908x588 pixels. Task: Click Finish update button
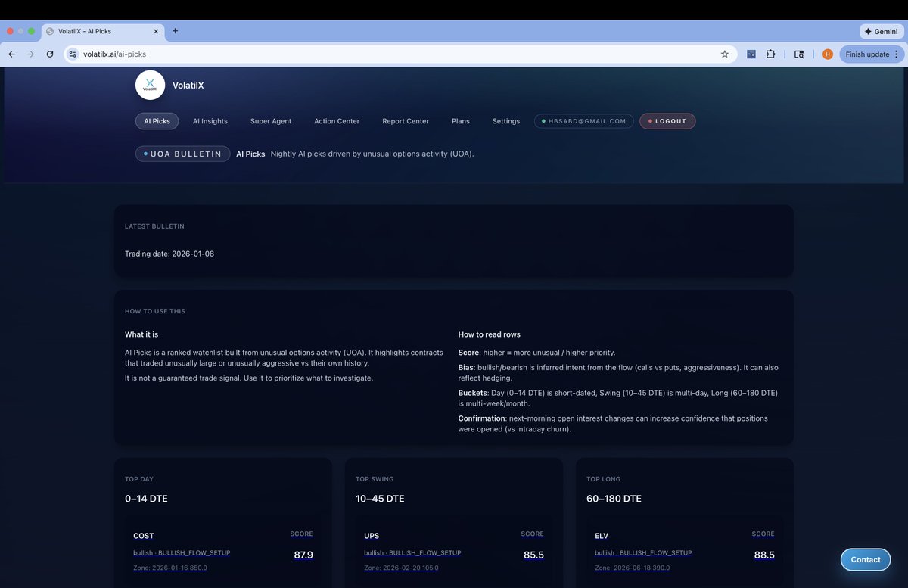coord(872,54)
